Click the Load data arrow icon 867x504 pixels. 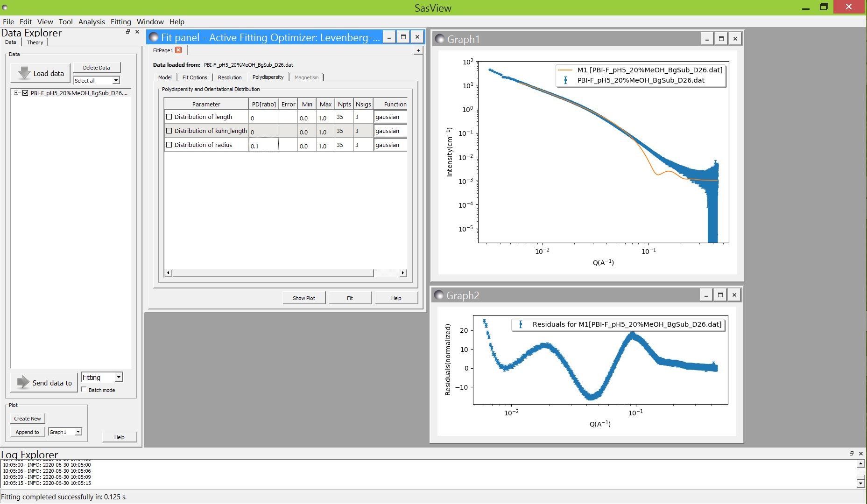pyautogui.click(x=24, y=73)
